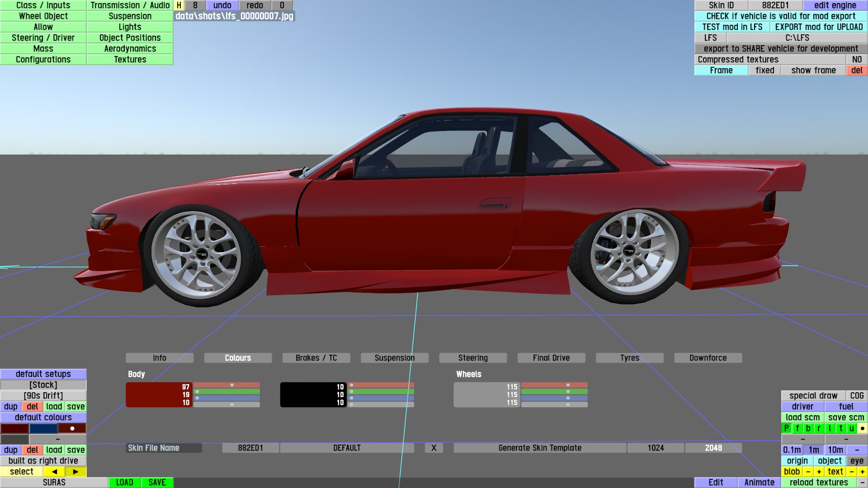Click the left arrow select button
This screenshot has height=488, width=868.
coord(54,471)
